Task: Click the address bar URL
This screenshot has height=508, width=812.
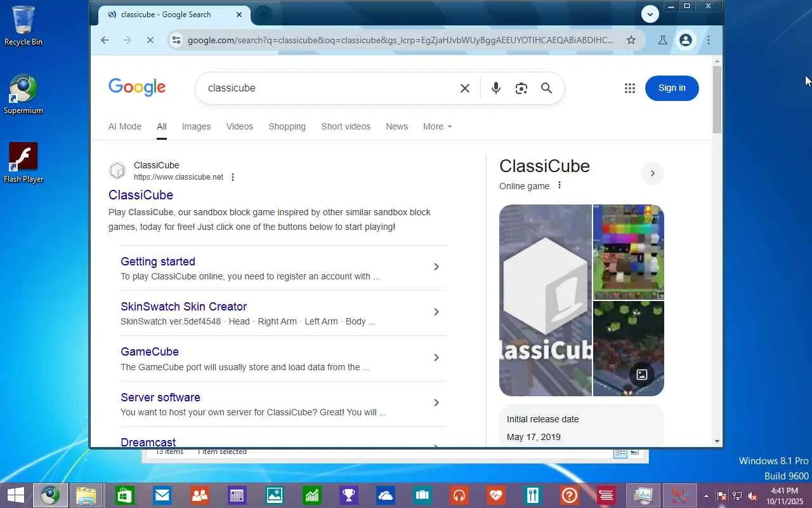Action: click(400, 40)
